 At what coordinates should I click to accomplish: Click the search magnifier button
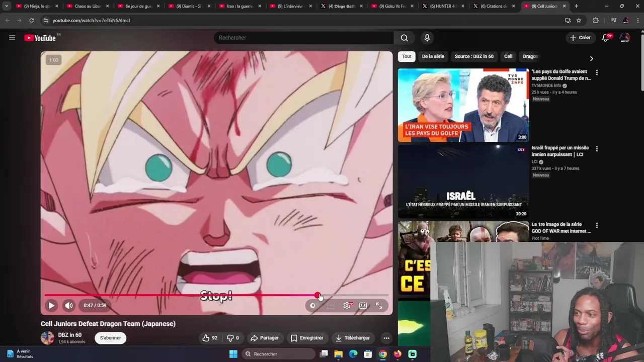(x=404, y=38)
